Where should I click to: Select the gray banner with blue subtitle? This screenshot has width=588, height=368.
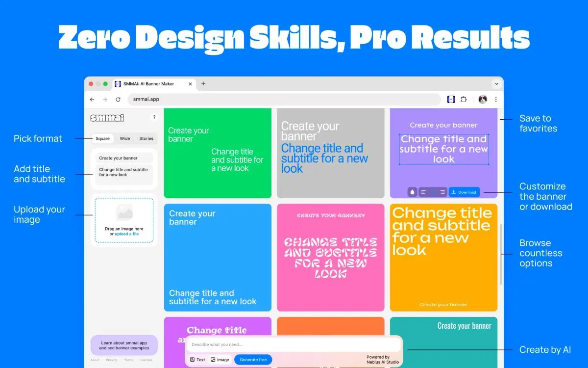(x=331, y=153)
